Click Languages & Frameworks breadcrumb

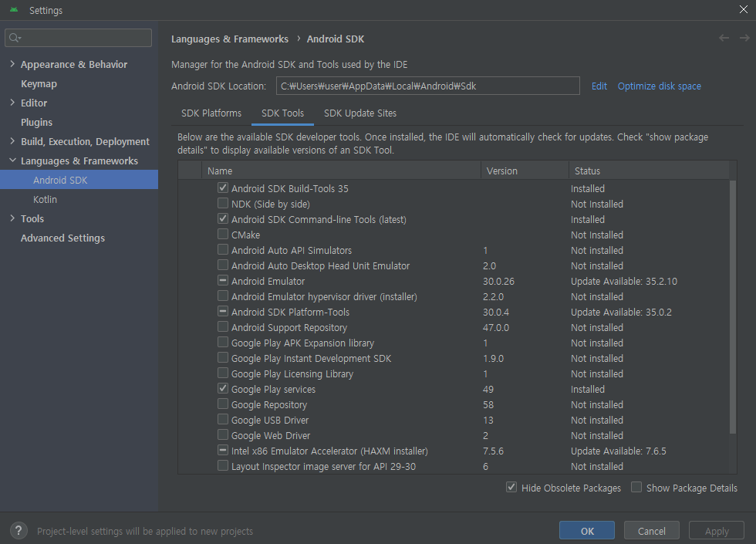point(230,39)
